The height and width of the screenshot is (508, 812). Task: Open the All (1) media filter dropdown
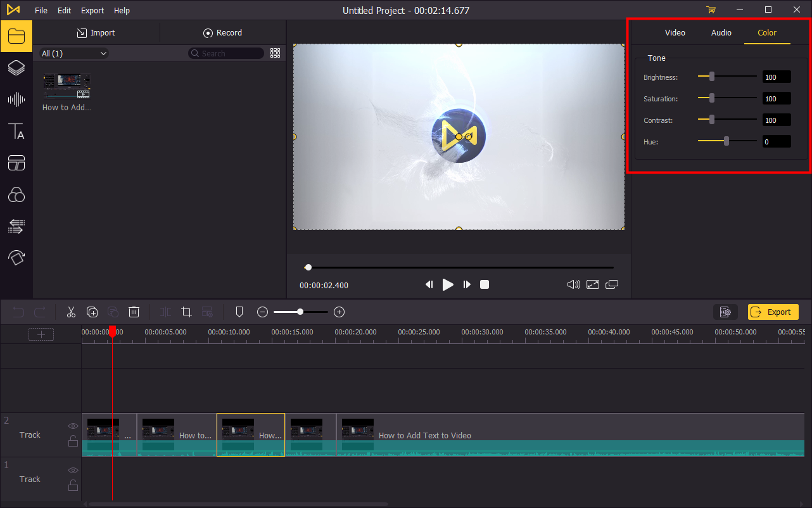(74, 53)
